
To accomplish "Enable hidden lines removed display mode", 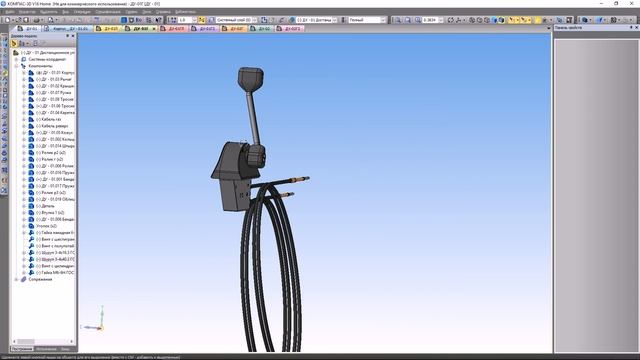I will 480,20.
